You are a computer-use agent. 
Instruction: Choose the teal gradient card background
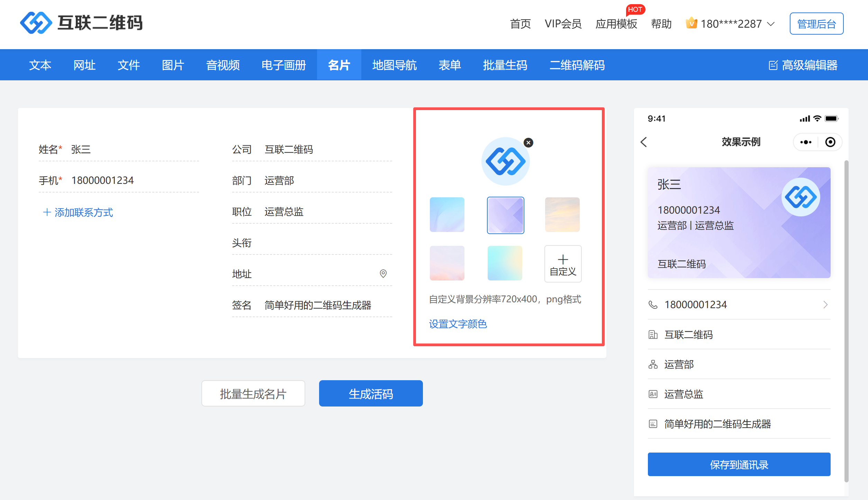tap(505, 263)
